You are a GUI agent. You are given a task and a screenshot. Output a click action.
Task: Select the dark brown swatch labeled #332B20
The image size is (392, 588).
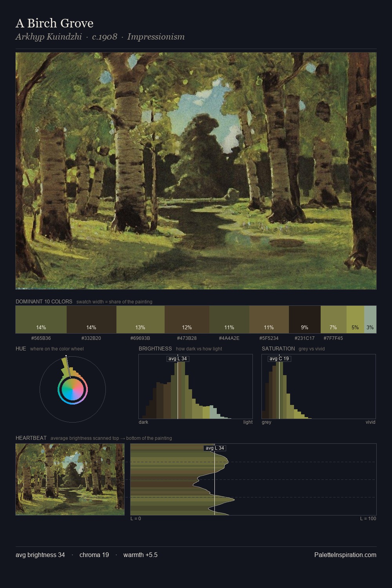click(91, 319)
